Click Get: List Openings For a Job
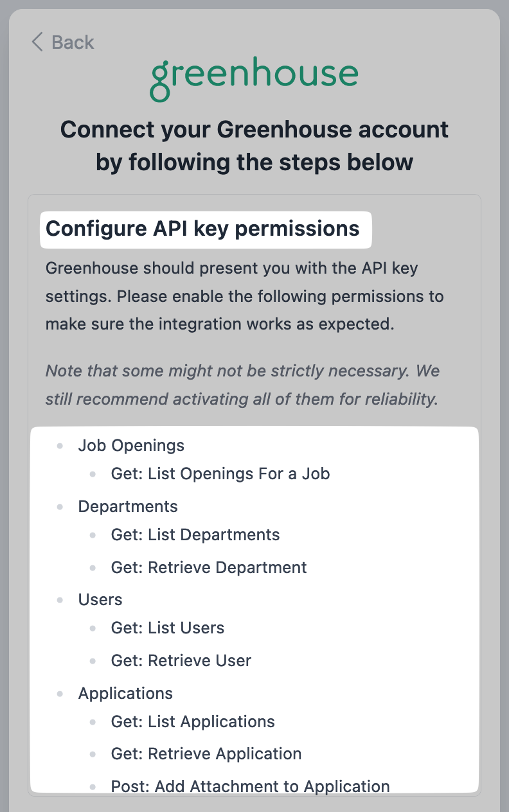Viewport: 509px width, 812px height. click(220, 474)
